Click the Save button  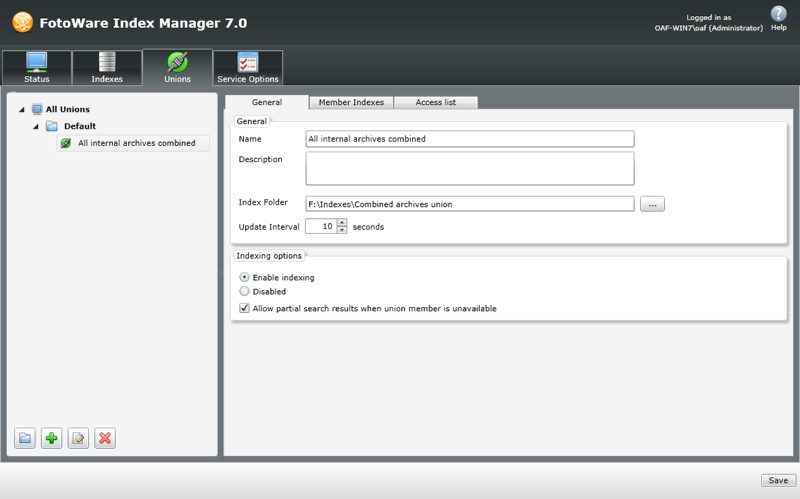pos(779,480)
